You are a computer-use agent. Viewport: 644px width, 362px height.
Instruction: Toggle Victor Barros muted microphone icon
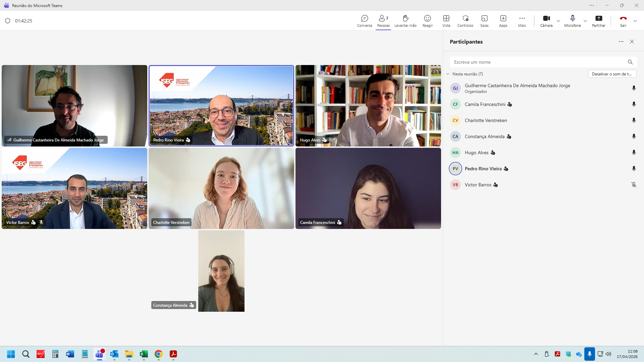(634, 185)
